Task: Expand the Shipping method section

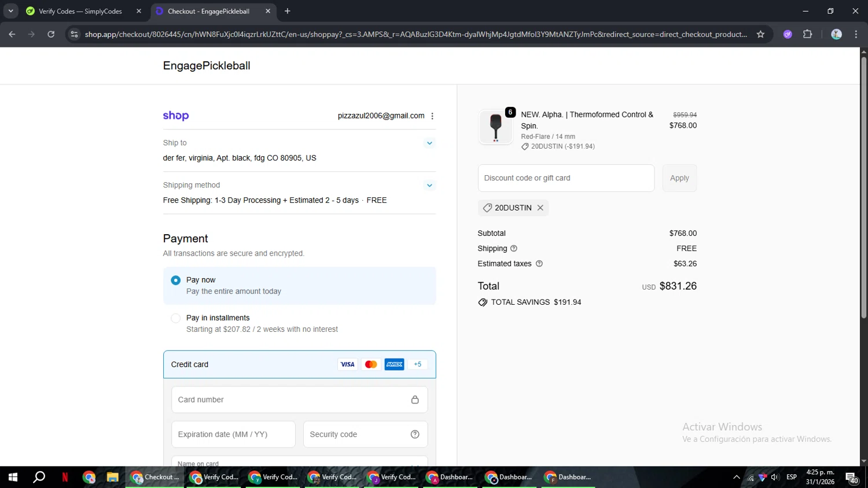Action: pos(429,185)
